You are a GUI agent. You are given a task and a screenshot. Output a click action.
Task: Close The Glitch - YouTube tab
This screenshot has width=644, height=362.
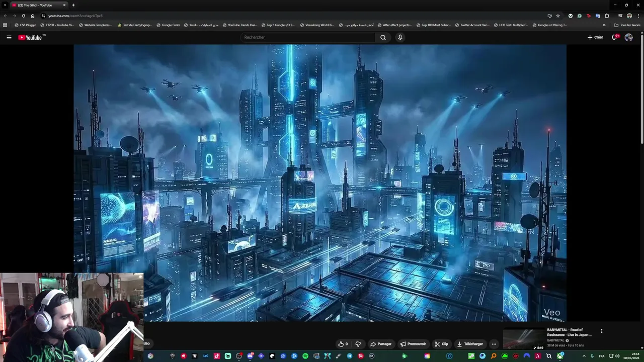pos(64,5)
